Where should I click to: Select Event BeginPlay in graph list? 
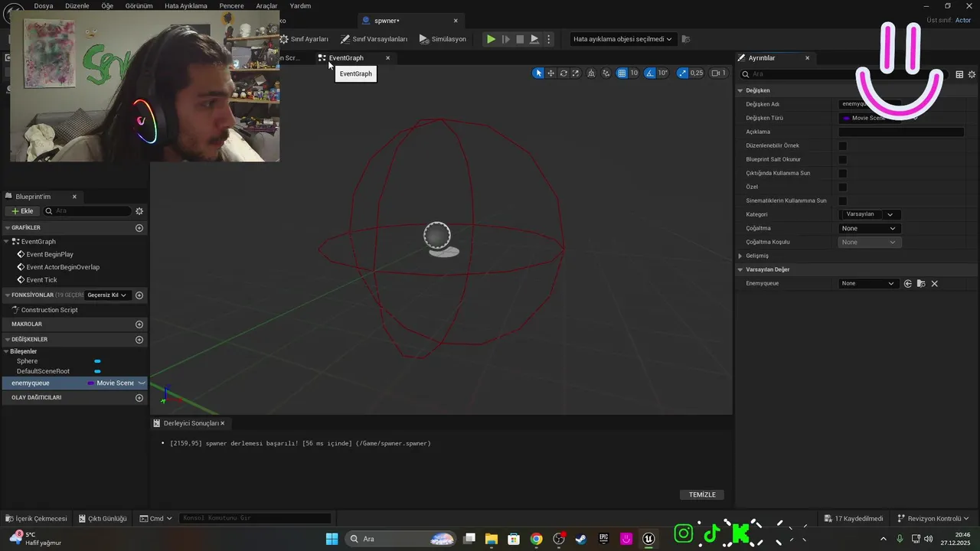coord(50,254)
